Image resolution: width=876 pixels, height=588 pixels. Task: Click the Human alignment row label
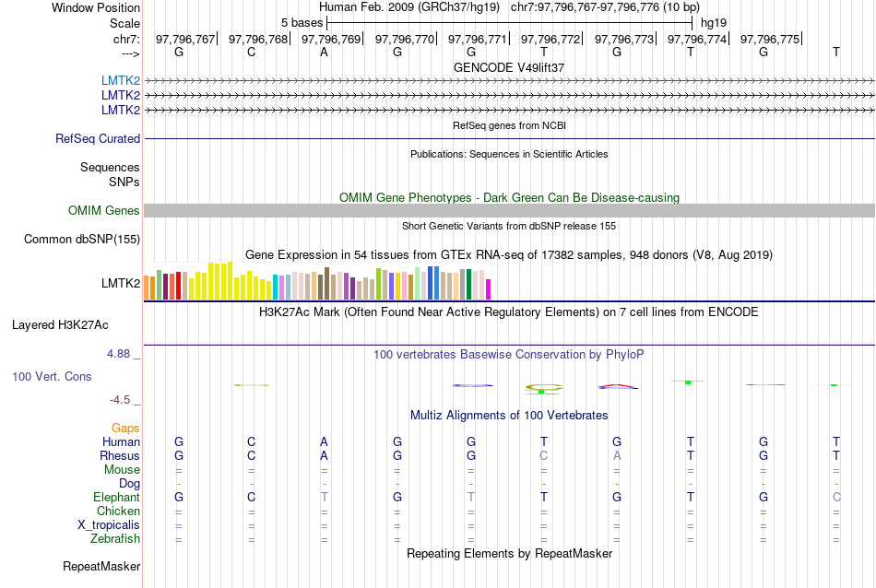click(x=121, y=441)
